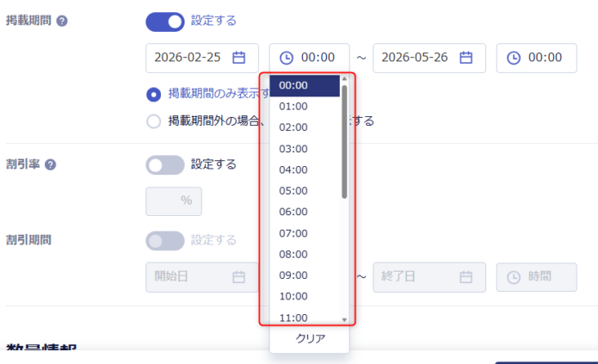
Task: Click the help icon beside 割引率
Action: [51, 164]
